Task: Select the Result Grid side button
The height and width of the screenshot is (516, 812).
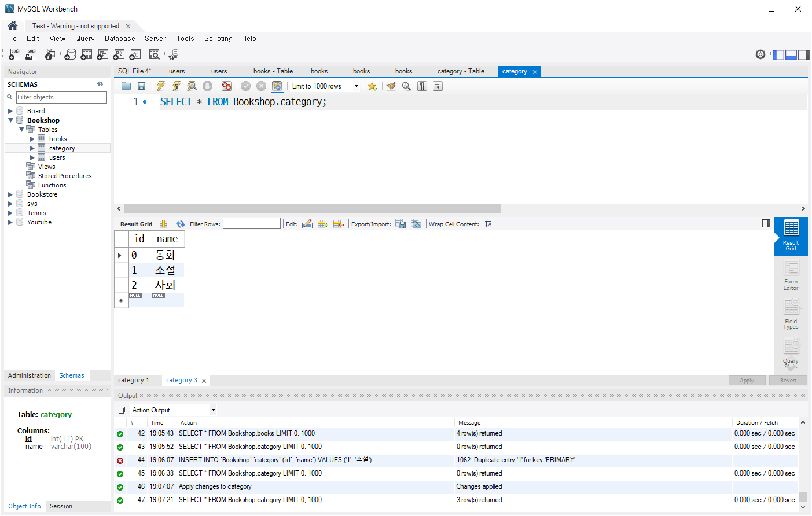Action: pyautogui.click(x=791, y=236)
